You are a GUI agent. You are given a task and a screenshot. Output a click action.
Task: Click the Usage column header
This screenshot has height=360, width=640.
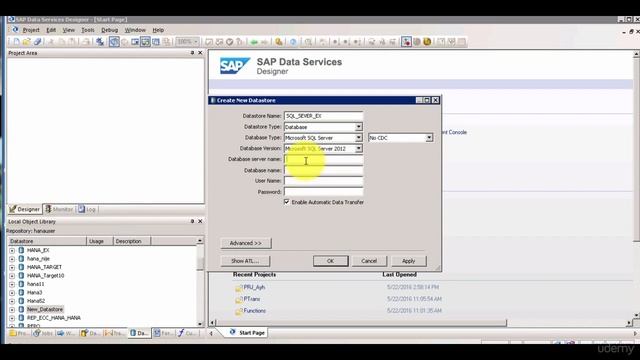coord(100,241)
